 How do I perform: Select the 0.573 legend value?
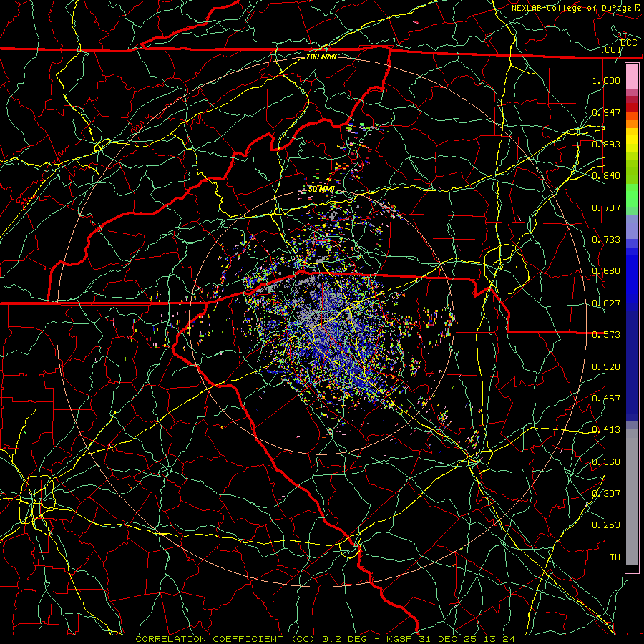(606, 335)
